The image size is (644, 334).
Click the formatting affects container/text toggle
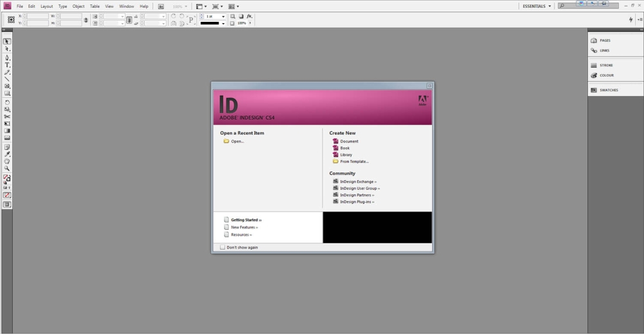point(7,187)
